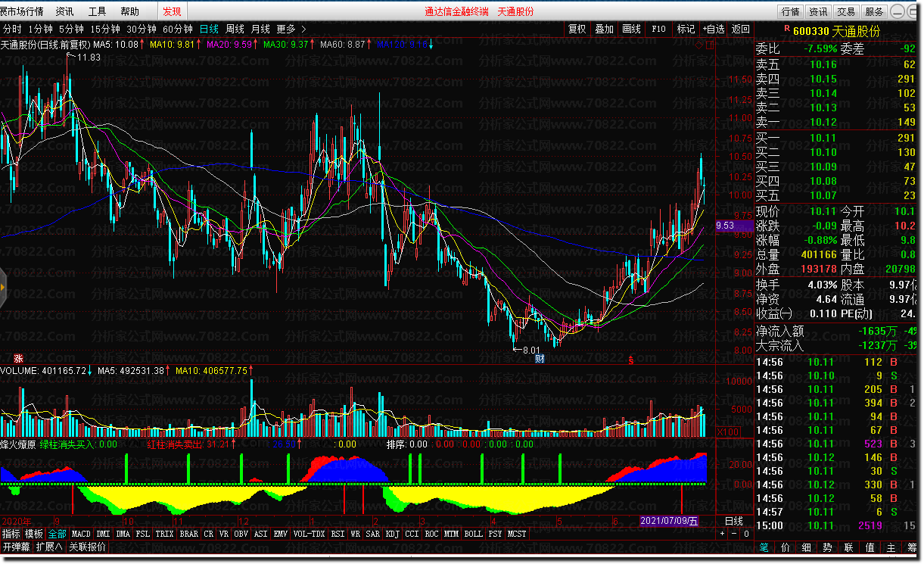Select the KDJ indicator tab
The image size is (924, 564).
tap(392, 534)
